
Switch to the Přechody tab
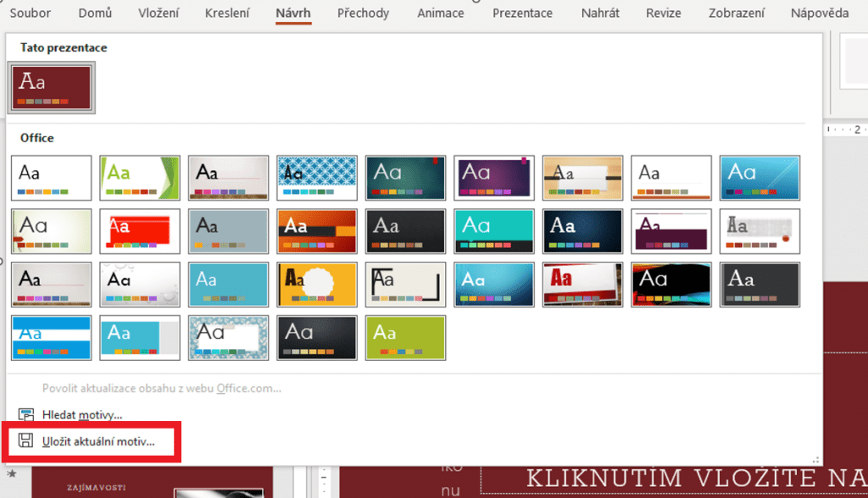[x=363, y=14]
